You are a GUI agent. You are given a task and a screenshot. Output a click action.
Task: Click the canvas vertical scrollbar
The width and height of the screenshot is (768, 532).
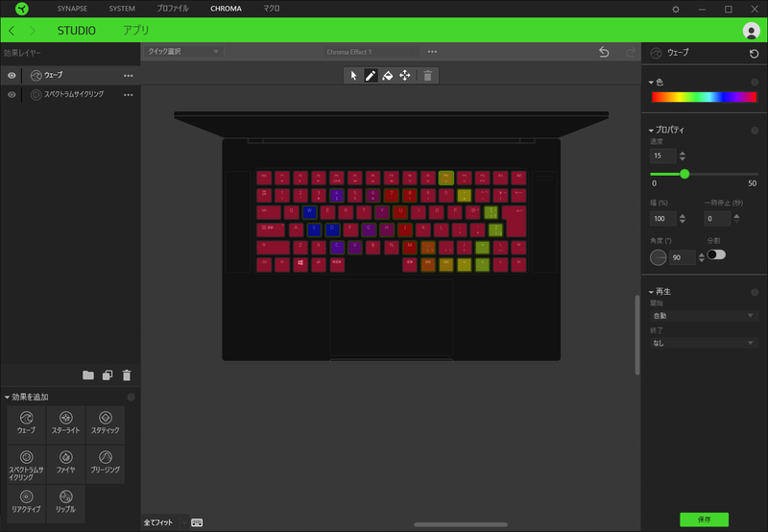tap(636, 335)
